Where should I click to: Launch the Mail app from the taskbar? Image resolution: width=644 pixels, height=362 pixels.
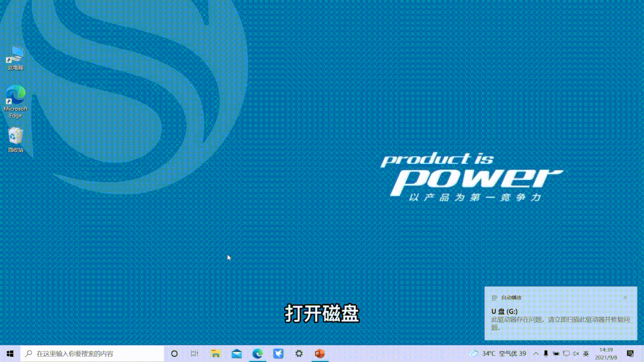pos(236,354)
